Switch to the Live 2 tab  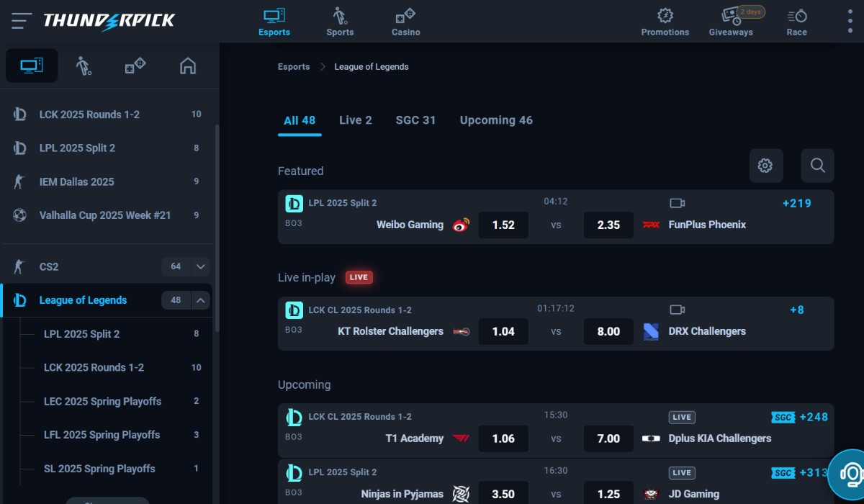[x=355, y=120]
